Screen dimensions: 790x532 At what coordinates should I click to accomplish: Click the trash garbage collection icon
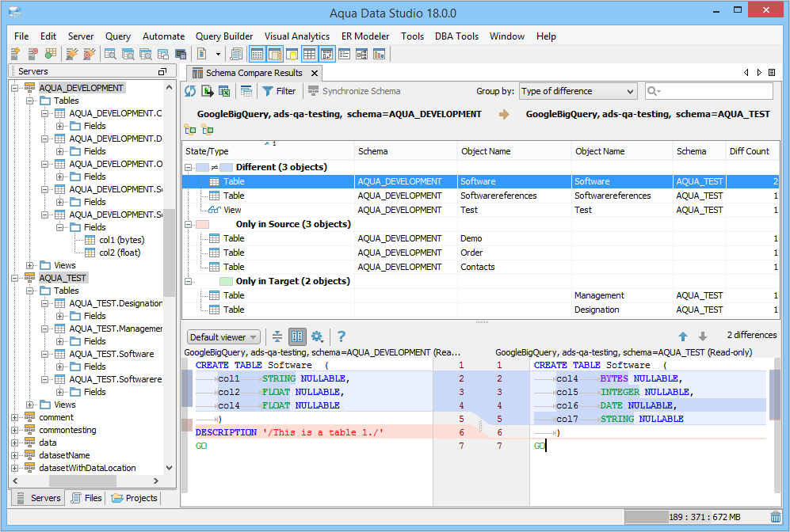click(776, 517)
